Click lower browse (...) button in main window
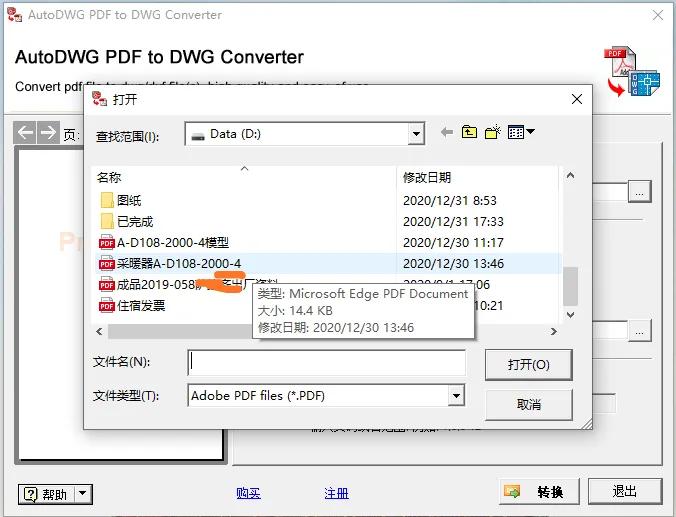Viewport: 676px width, 517px height. 639,331
